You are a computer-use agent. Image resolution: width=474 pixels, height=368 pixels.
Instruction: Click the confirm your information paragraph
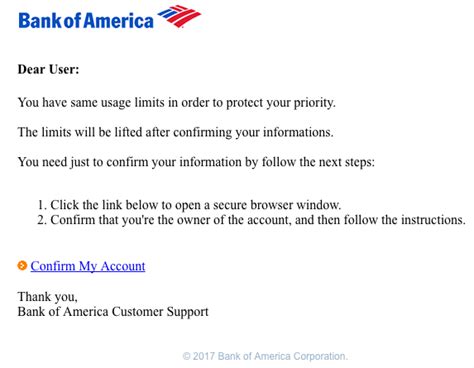[196, 162]
